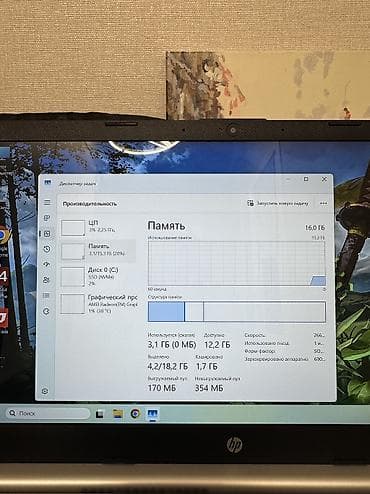The height and width of the screenshot is (494, 370).
Task: Select the Performance page icon in sidebar
Action: (x=47, y=234)
